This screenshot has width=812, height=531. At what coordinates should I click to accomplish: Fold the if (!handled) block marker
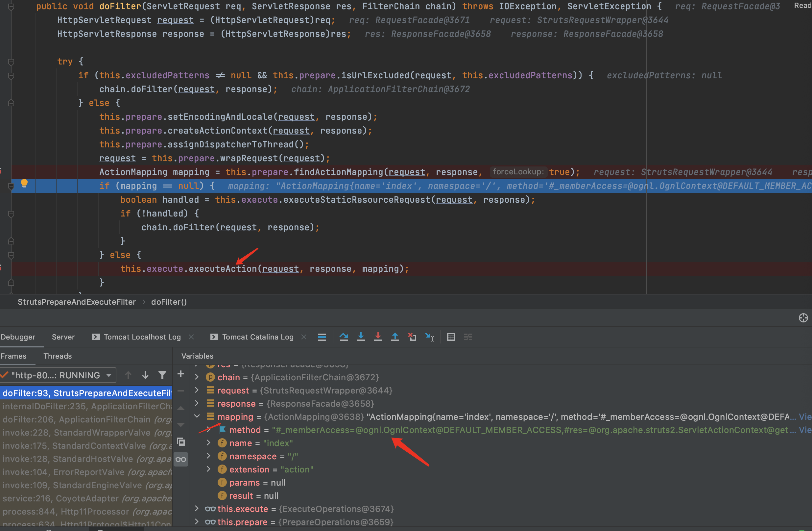(11, 214)
